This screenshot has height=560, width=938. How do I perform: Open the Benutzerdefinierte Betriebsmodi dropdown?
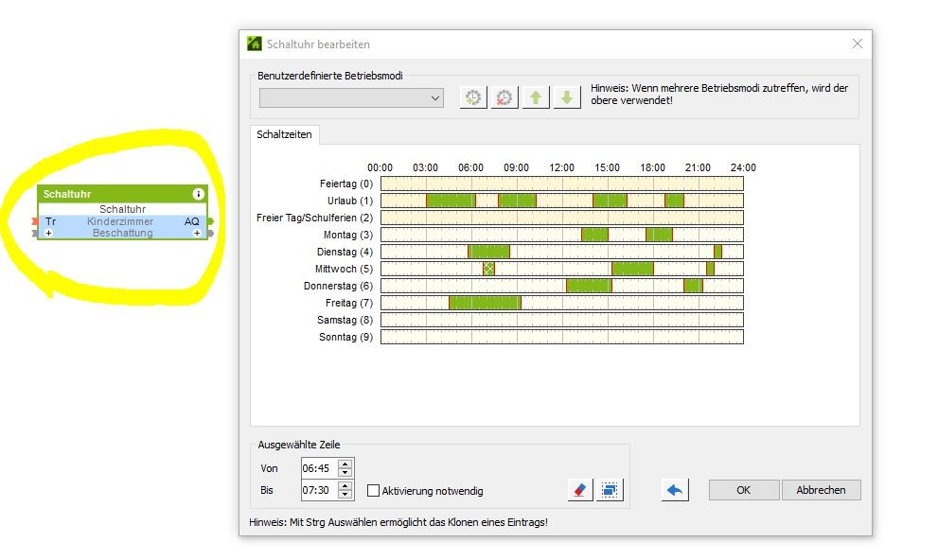point(351,98)
